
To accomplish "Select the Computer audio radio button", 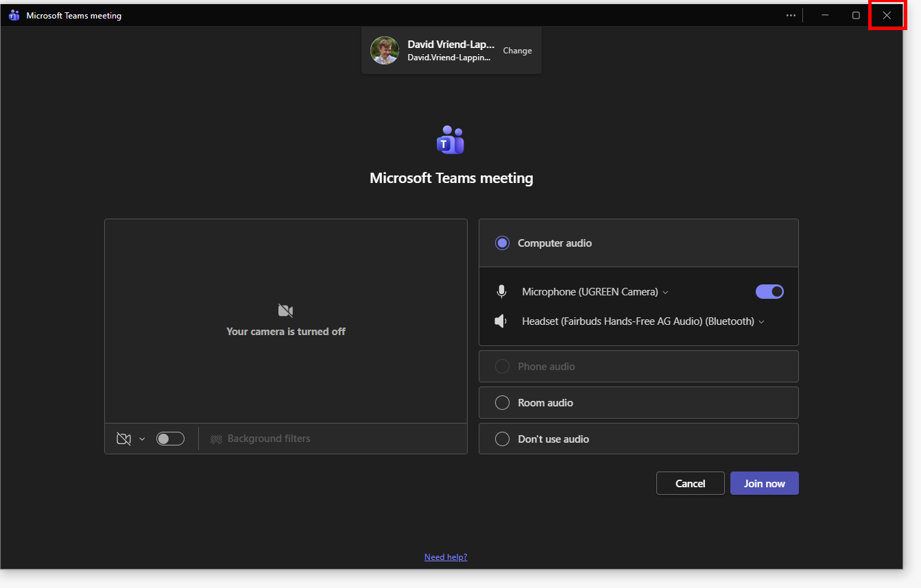I will click(503, 243).
